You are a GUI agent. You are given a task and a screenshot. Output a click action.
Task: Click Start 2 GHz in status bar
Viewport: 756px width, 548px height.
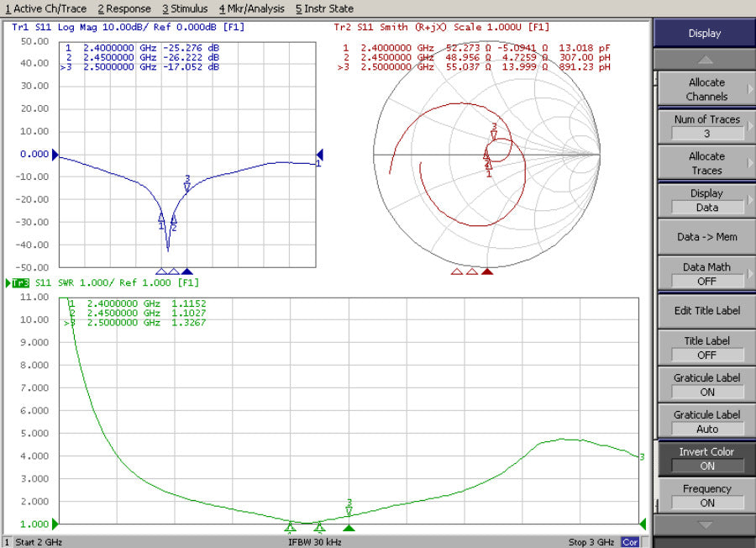pos(39,542)
